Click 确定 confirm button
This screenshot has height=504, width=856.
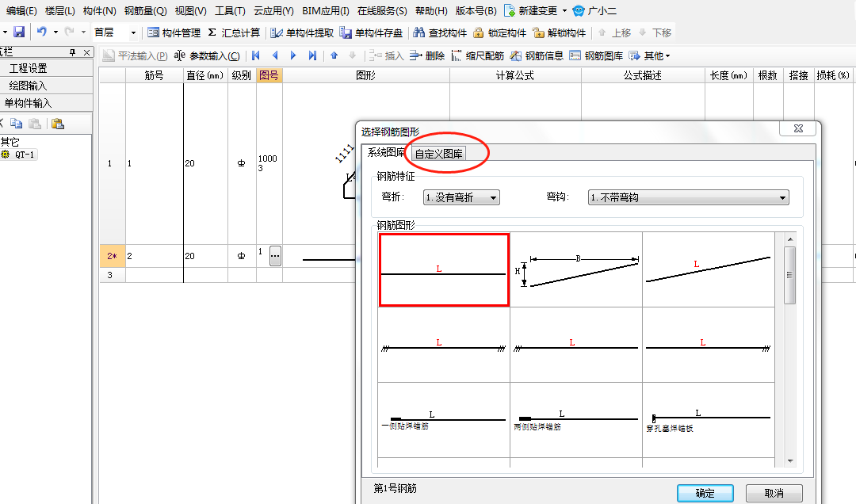point(705,493)
